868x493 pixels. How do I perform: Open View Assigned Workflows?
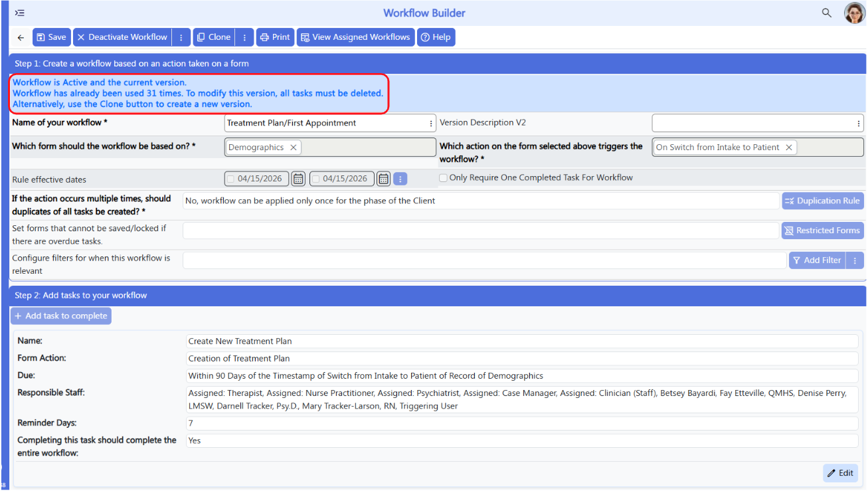point(356,37)
